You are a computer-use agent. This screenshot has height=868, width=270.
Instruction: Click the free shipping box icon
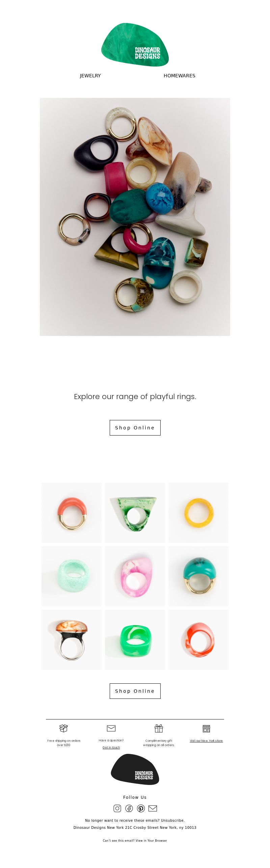pos(63,728)
